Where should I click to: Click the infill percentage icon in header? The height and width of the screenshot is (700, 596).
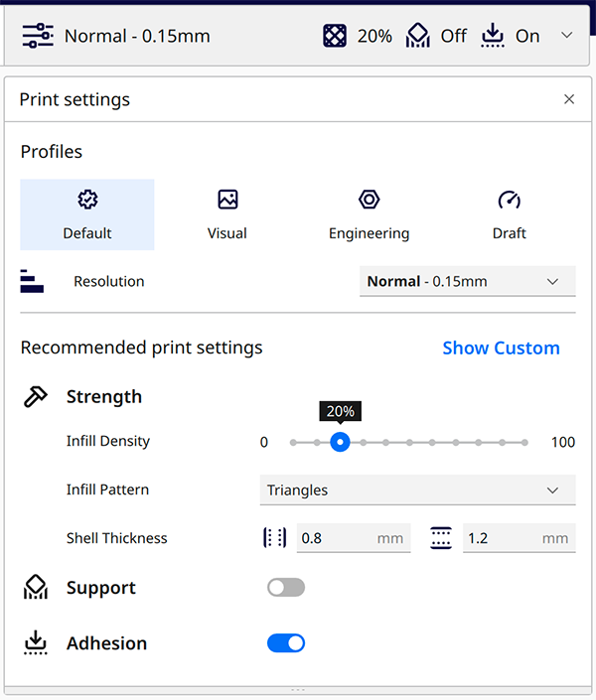[335, 36]
